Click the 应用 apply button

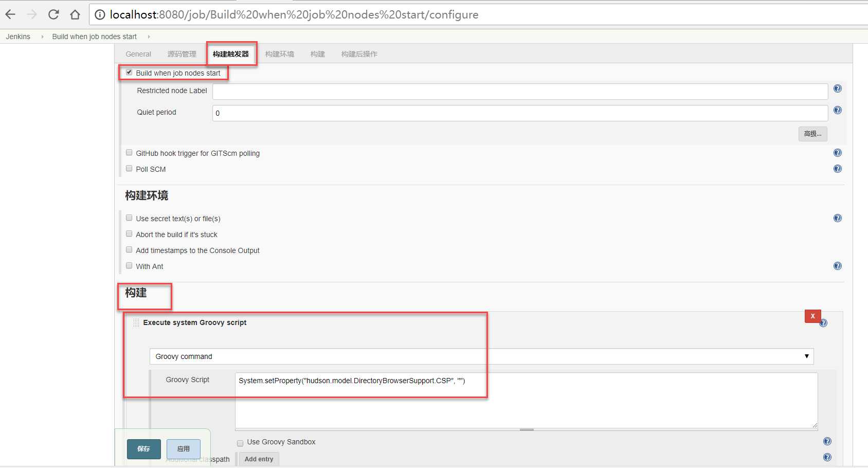coord(184,449)
